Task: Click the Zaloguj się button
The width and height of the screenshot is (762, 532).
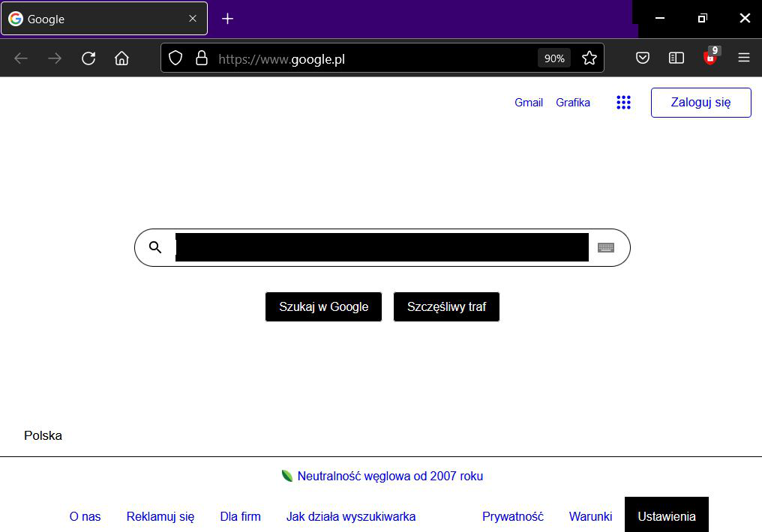Action: pos(700,103)
